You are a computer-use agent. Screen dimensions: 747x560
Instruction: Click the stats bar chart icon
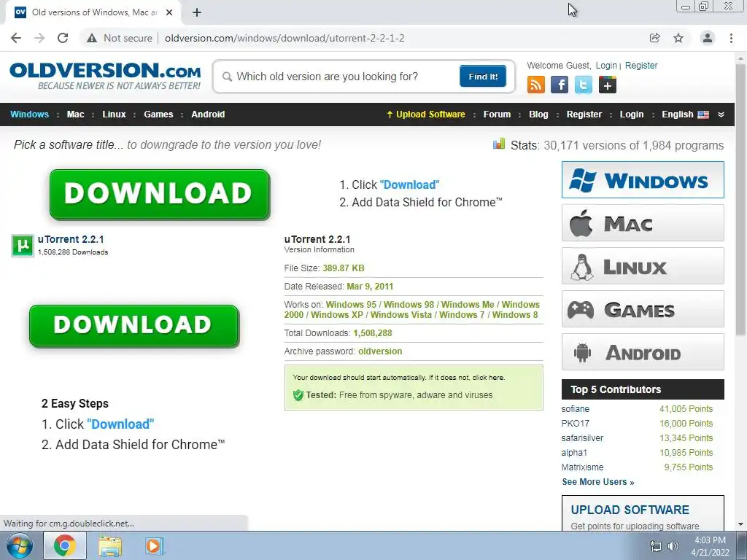coord(499,144)
